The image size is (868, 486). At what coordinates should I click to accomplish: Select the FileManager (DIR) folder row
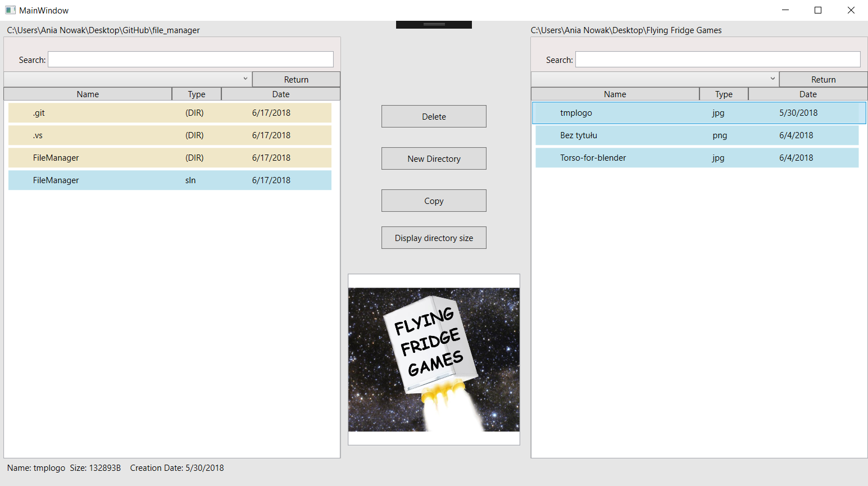[x=170, y=157]
